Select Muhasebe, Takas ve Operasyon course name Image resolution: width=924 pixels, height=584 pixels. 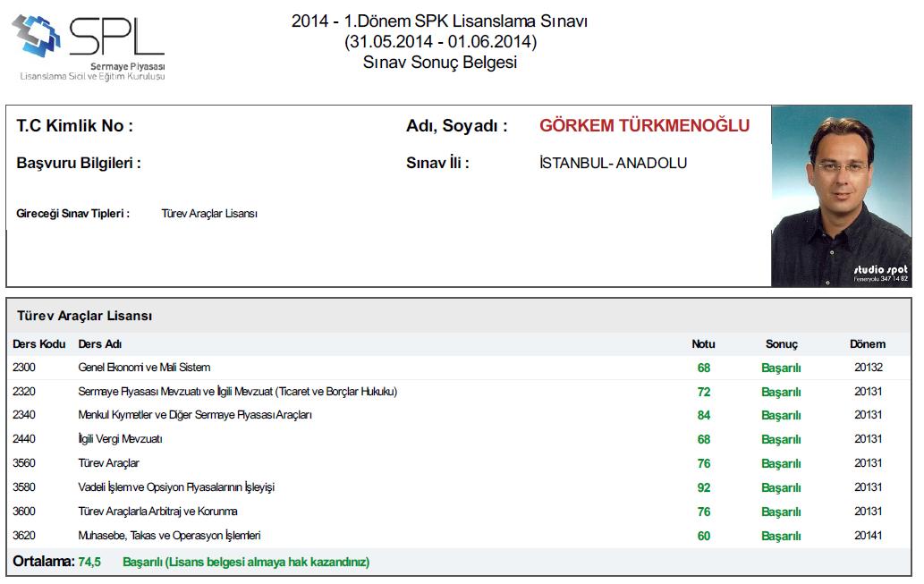[169, 536]
